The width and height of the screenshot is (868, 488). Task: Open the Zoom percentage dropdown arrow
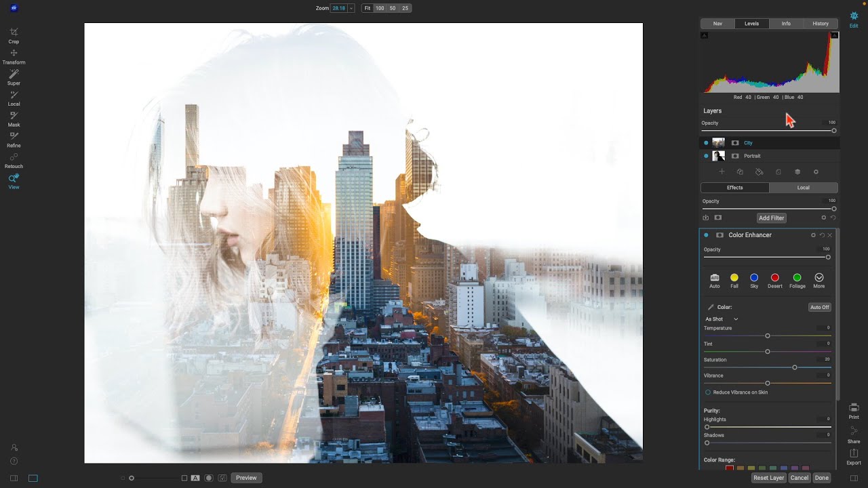pos(351,8)
